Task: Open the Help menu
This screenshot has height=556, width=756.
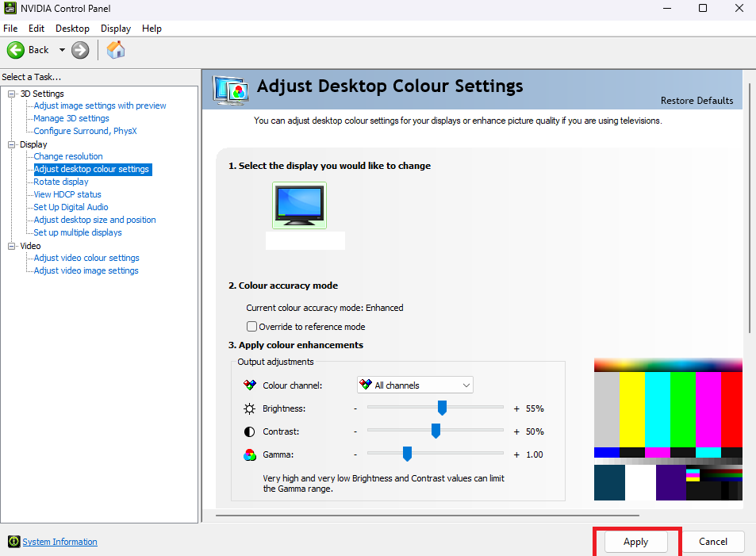Action: pos(152,29)
